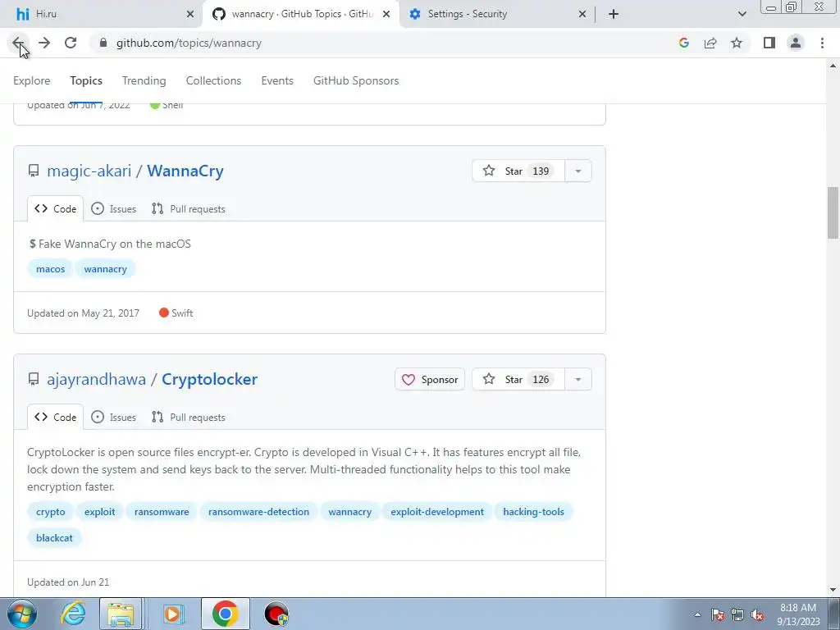Click the Chrome taskbar icon
The height and width of the screenshot is (630, 840).
225,614
